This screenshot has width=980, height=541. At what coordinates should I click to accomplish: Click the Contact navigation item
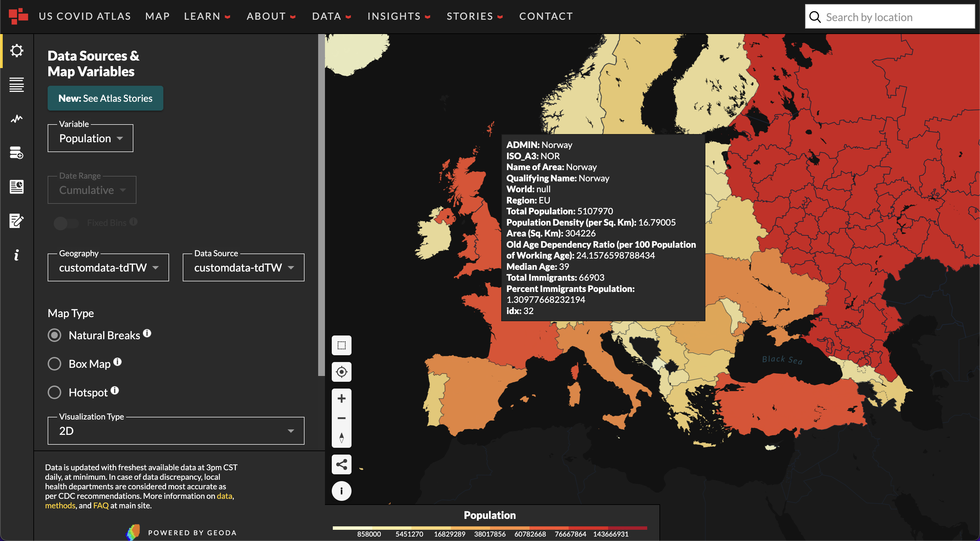(x=545, y=16)
